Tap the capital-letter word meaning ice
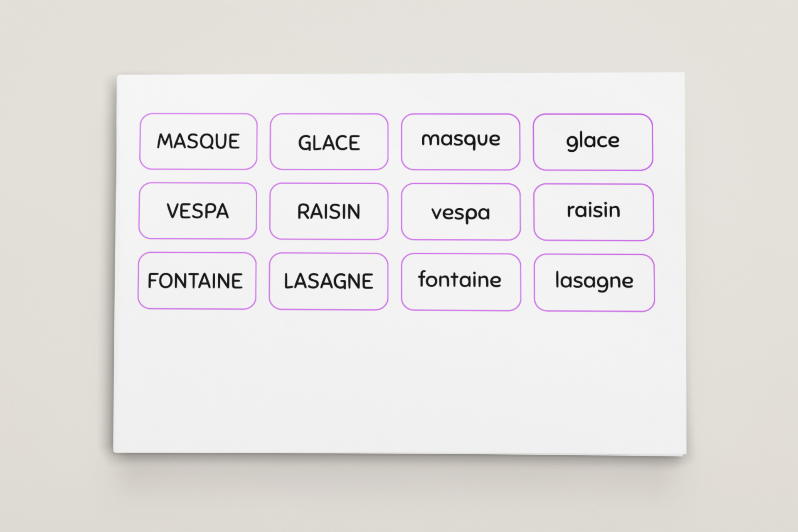Screen dimensions: 798x532 (x=329, y=142)
